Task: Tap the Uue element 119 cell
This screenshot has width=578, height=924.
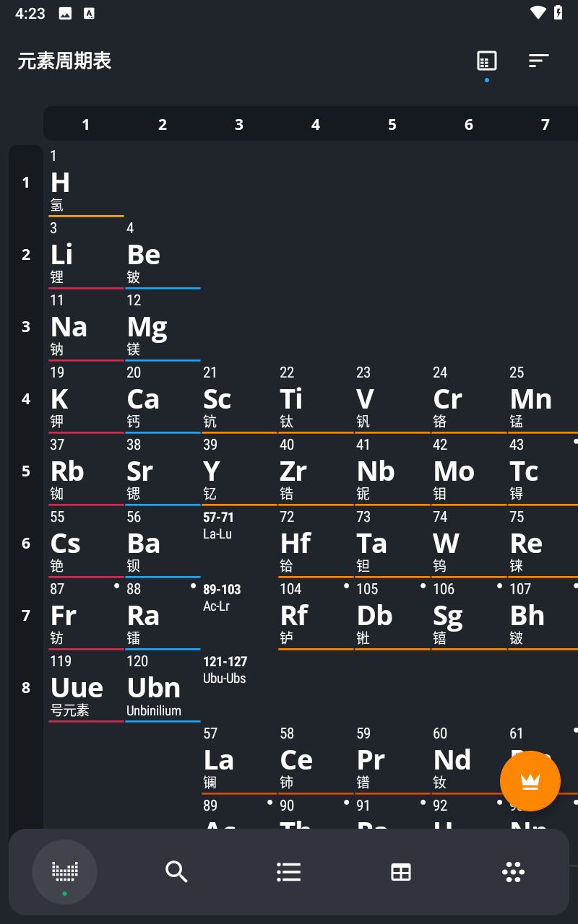Action: pos(85,687)
